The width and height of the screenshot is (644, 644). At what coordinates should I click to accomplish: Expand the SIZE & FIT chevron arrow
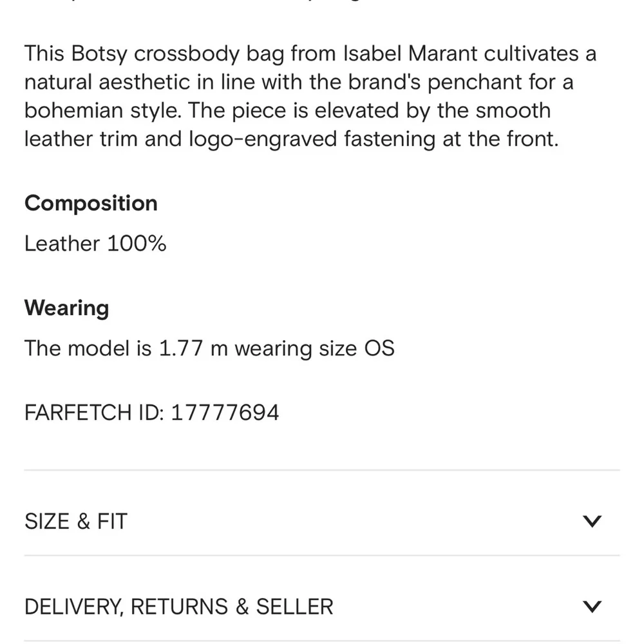pyautogui.click(x=591, y=521)
